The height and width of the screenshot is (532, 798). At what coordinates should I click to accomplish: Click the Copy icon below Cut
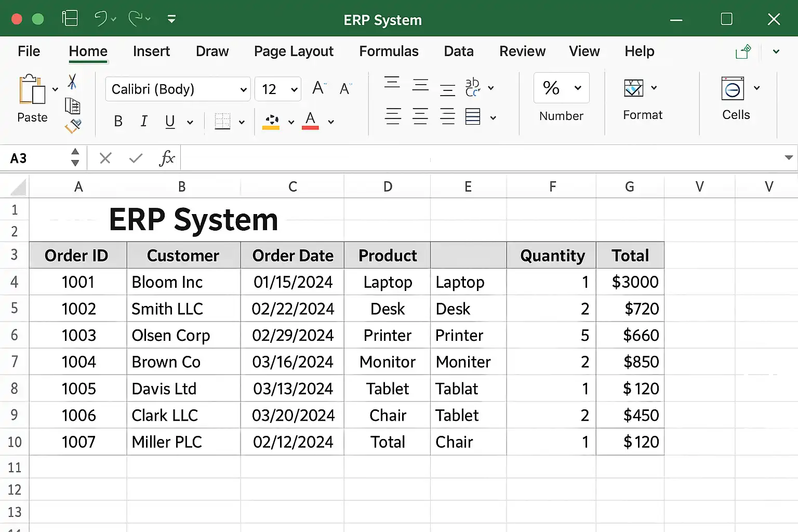pyautogui.click(x=72, y=106)
